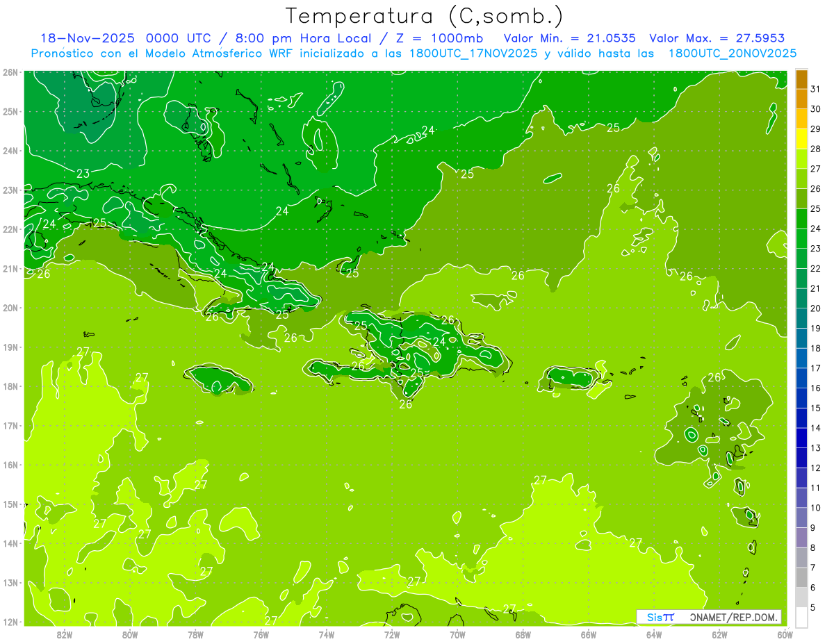
Task: Pick the dark blue band between 13 and 14
Action: 801,438
